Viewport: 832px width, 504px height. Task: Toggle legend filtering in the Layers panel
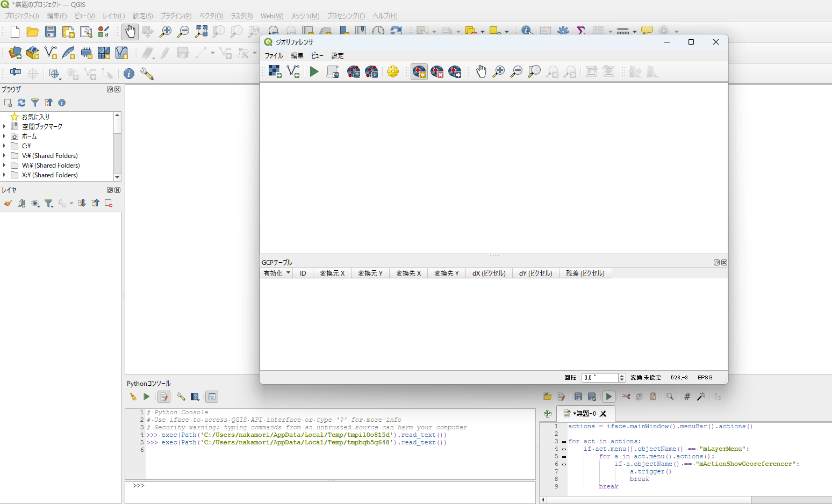[49, 203]
